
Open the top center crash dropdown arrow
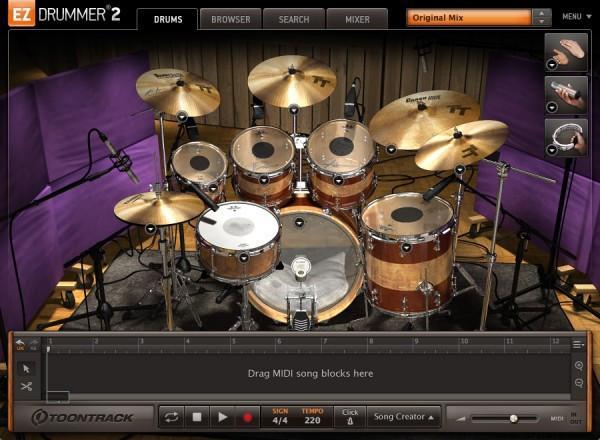(293, 110)
